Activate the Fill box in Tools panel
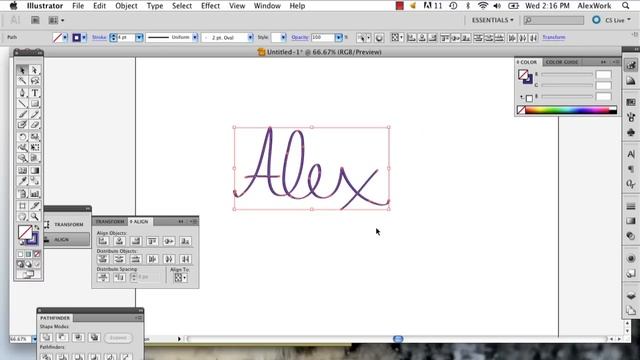640x360 pixels. coord(25,232)
